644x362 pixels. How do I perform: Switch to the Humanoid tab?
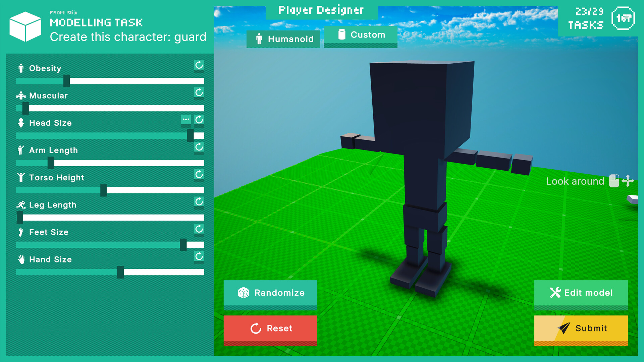pos(283,39)
